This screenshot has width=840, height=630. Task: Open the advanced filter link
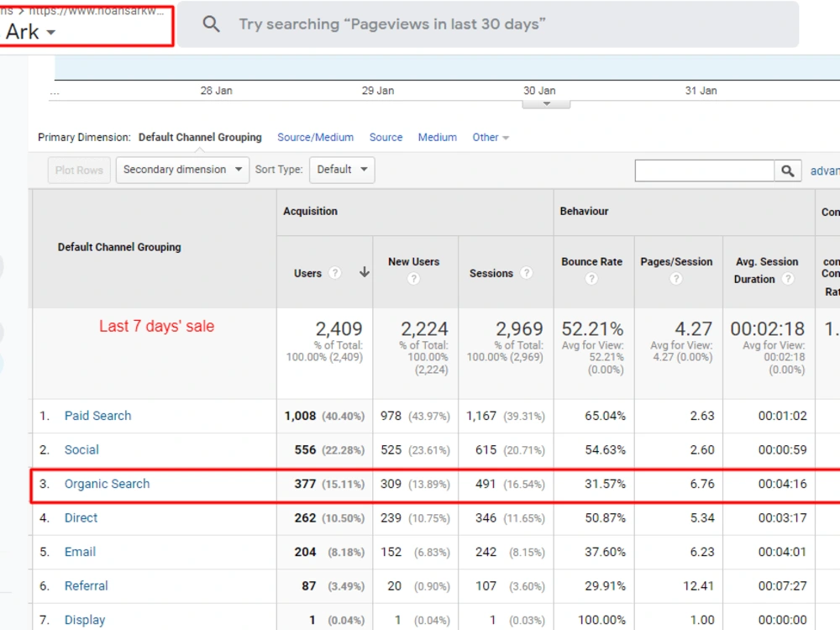[825, 171]
